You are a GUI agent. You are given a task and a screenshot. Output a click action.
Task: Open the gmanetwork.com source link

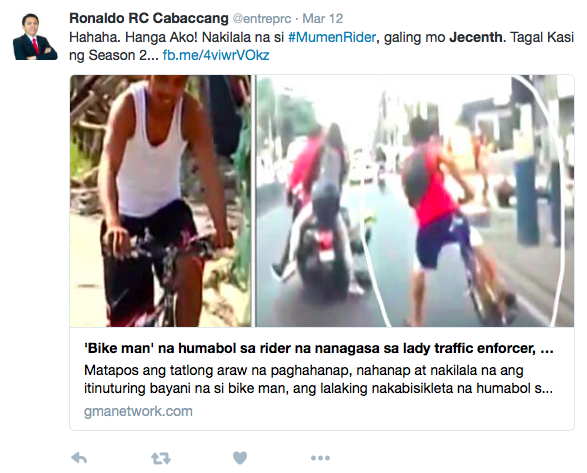tap(138, 411)
